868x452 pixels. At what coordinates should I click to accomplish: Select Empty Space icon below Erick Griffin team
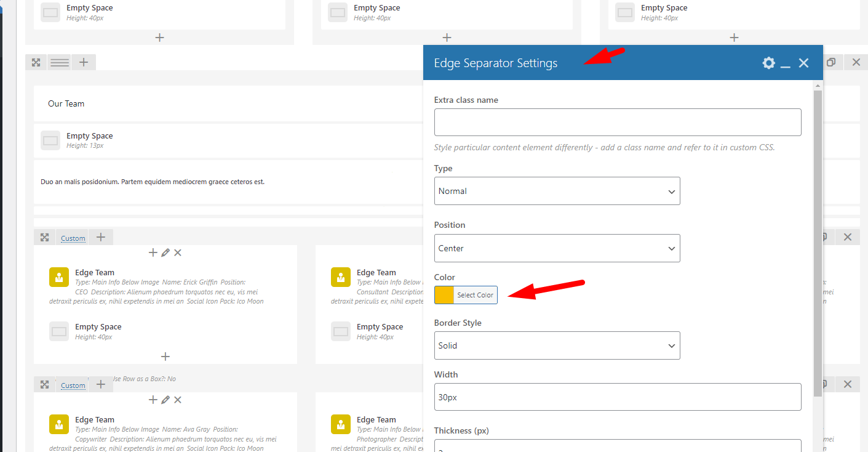pos(59,331)
